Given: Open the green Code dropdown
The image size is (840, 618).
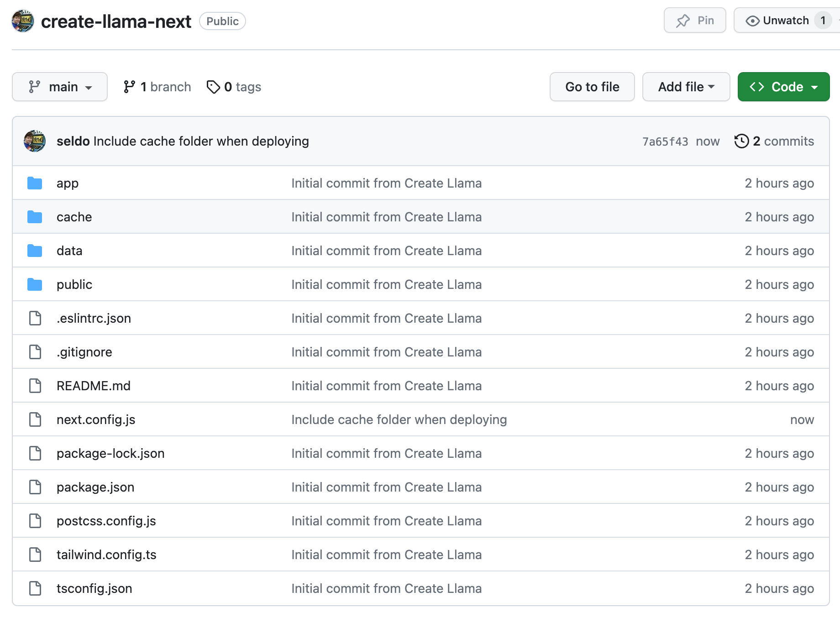Looking at the screenshot, I should (x=783, y=87).
